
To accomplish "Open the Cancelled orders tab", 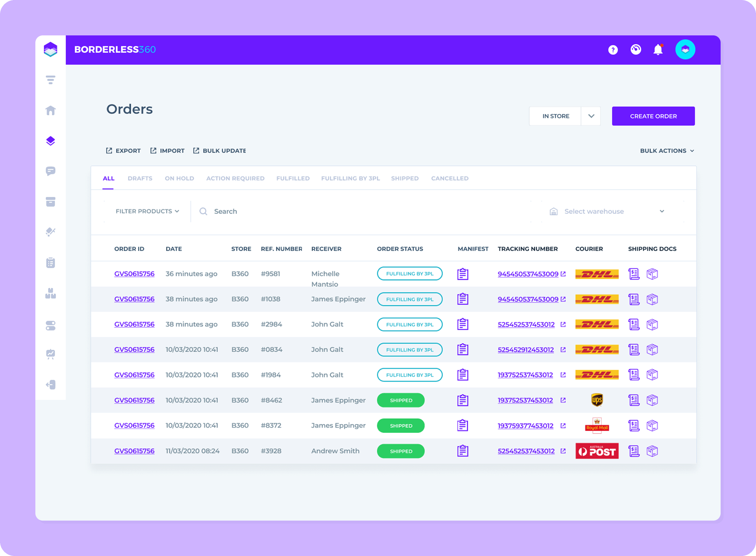I will 449,178.
